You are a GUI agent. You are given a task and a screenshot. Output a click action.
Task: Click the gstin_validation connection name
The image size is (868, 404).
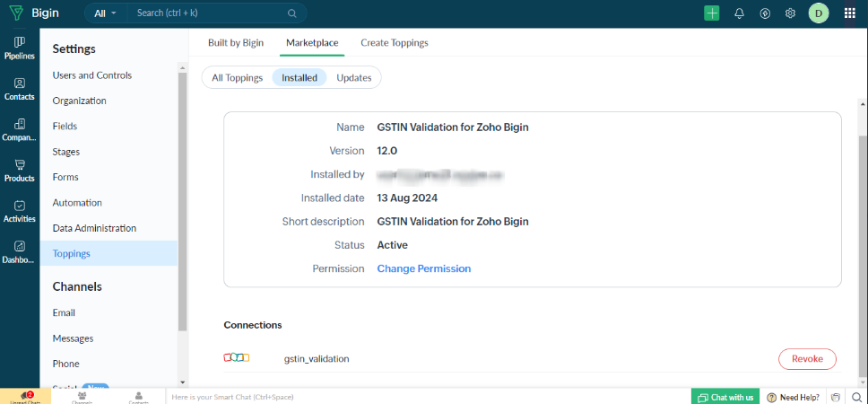(317, 358)
